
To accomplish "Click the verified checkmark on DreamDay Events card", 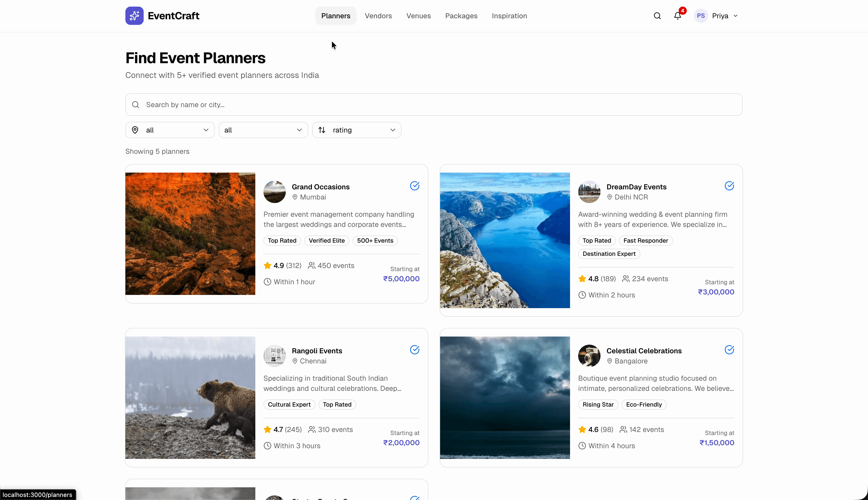I will (729, 186).
